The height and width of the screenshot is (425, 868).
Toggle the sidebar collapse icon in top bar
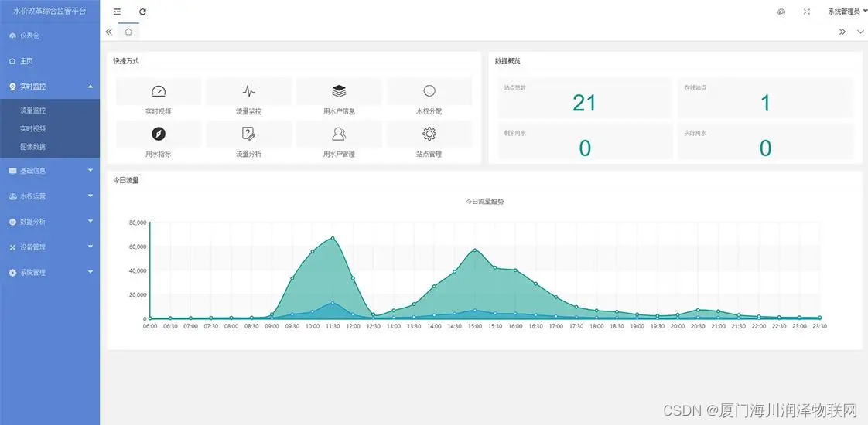(x=117, y=12)
